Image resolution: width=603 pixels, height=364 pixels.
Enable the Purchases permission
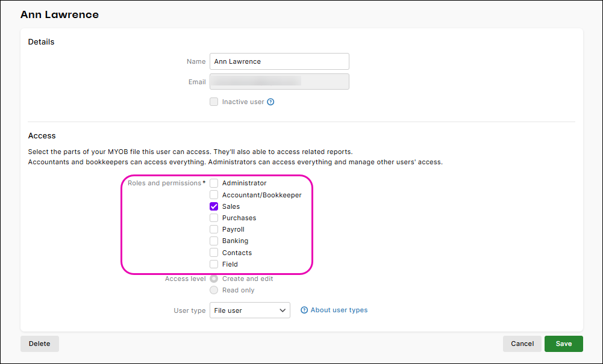[x=214, y=218]
